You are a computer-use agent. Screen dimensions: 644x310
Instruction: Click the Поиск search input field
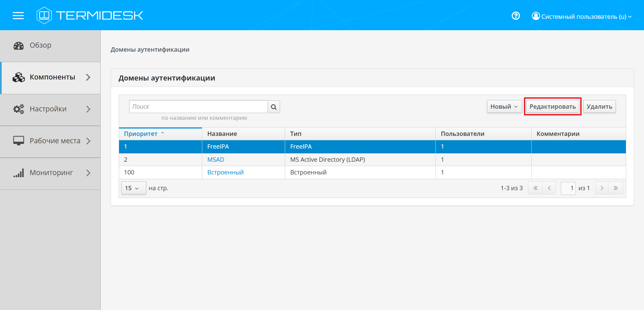point(198,107)
